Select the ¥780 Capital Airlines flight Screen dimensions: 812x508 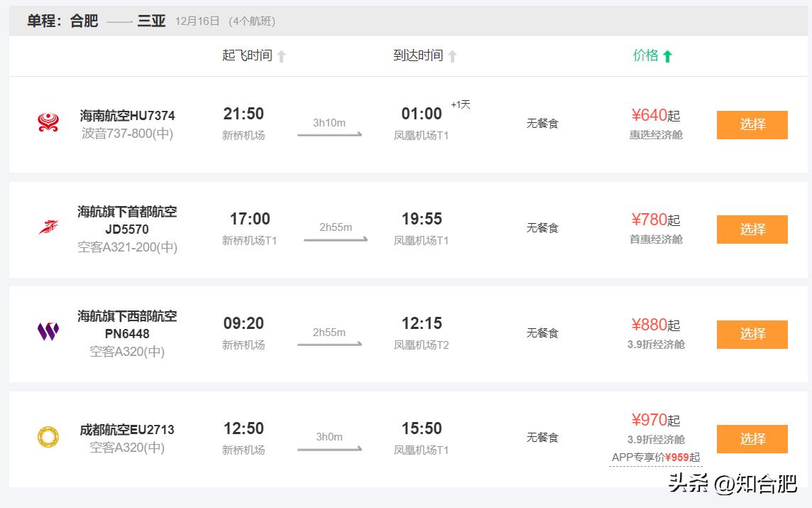752,229
